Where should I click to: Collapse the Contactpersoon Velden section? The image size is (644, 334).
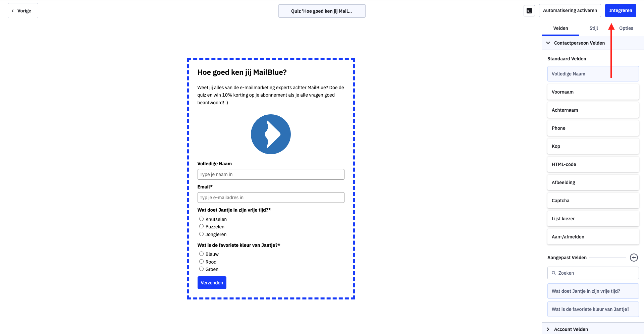tap(593, 43)
